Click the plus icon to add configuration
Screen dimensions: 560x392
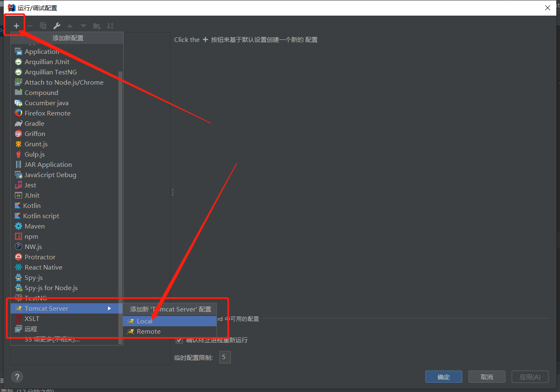pos(16,26)
